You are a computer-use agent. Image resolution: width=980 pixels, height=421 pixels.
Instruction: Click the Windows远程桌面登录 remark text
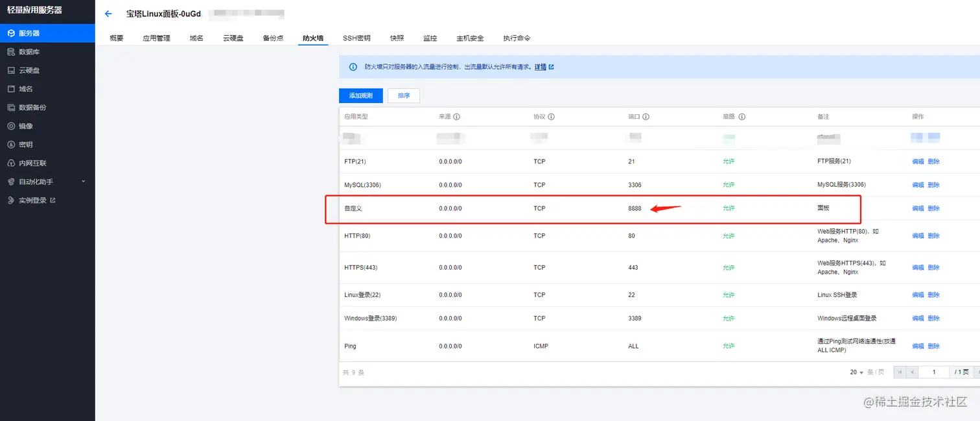(847, 318)
